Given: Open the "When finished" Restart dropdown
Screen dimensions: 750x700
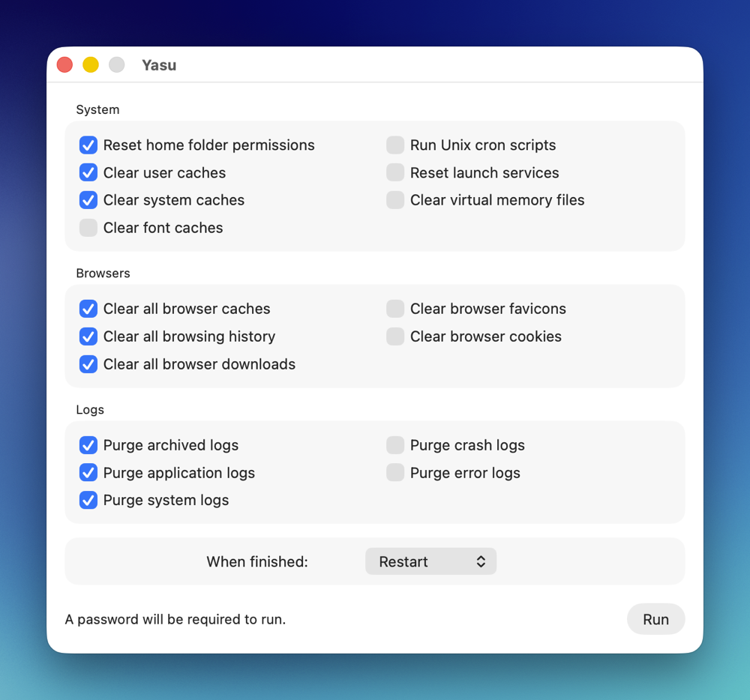Looking at the screenshot, I should point(430,561).
